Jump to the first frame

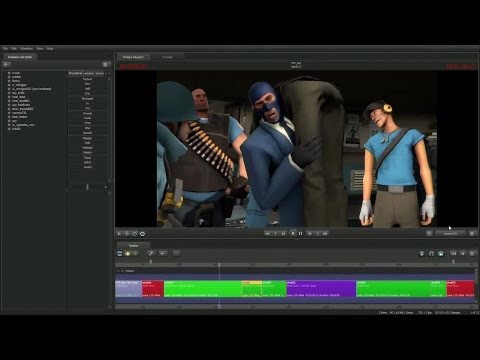click(x=267, y=234)
